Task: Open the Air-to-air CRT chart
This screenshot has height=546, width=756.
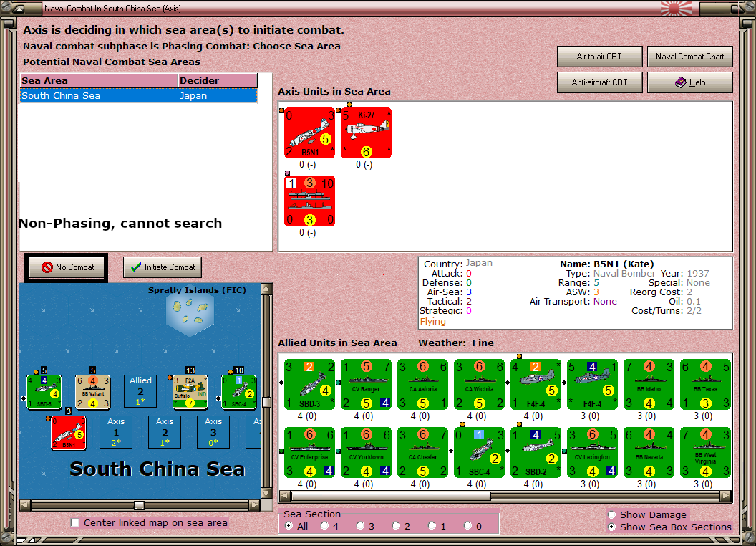Action: 599,57
